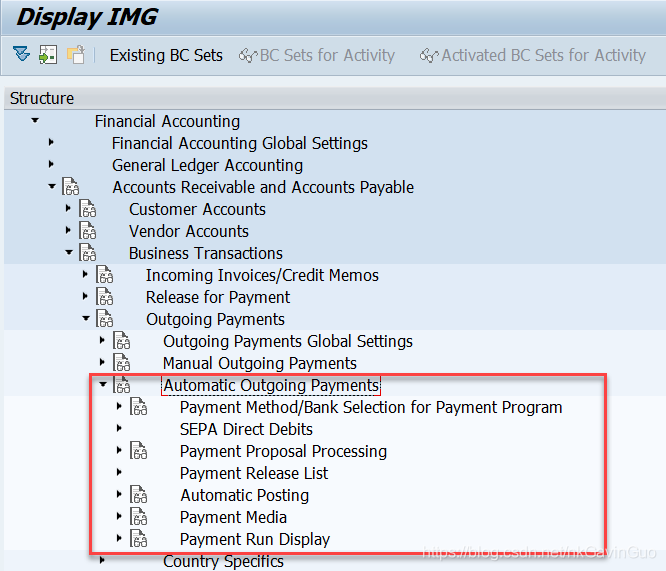666x571 pixels.
Task: Expand Outgoing Payments Global Settings arrow
Action: (x=102, y=340)
